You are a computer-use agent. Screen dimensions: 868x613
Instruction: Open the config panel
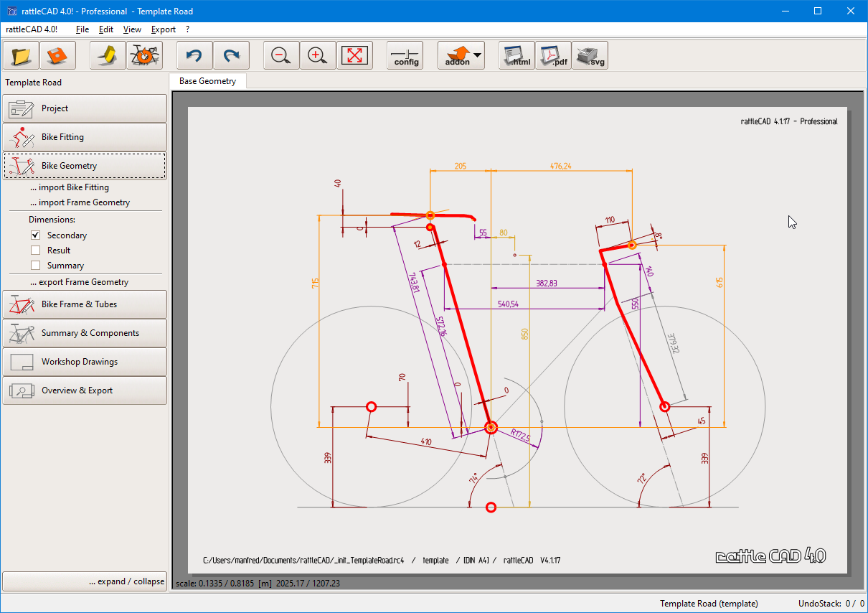[x=405, y=55]
